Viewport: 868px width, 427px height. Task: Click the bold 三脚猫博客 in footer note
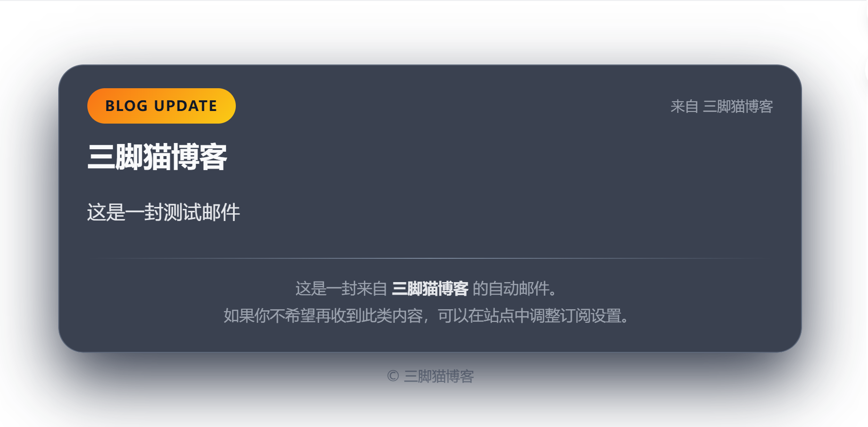(x=430, y=288)
